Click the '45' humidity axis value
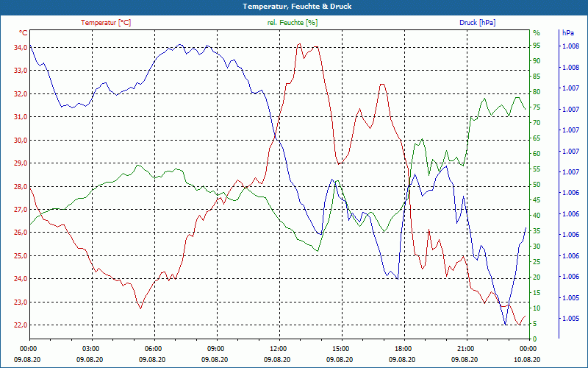This screenshot has width=588, height=368. coord(537,199)
